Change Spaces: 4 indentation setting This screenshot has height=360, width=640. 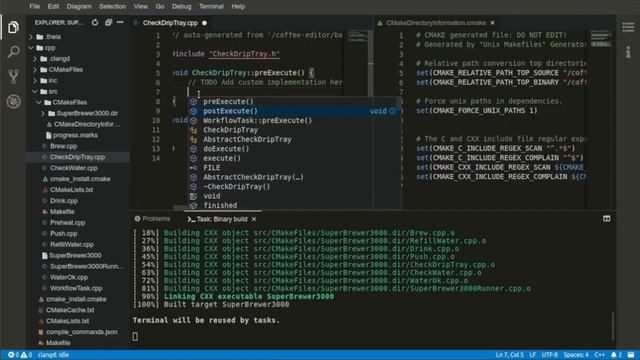(576, 355)
